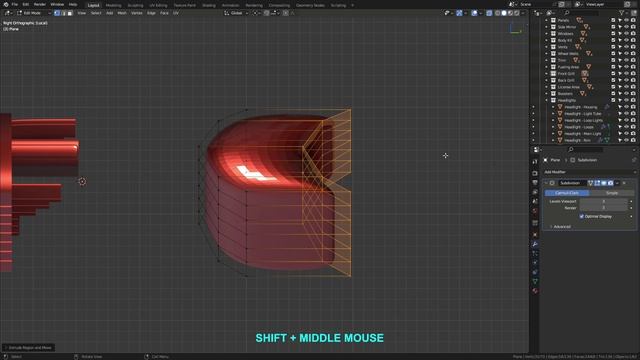Open the Edit Mode dropdown
The width and height of the screenshot is (640, 360).
click(33, 13)
